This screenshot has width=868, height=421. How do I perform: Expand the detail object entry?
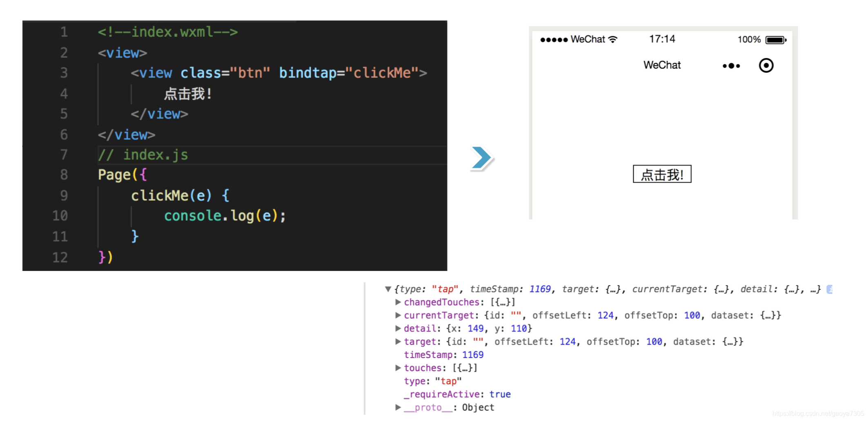click(x=398, y=328)
